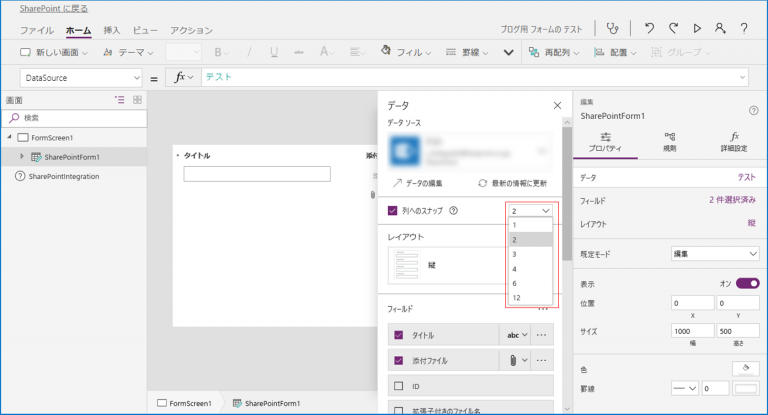Click 最新の情報に更新 refresh button
The width and height of the screenshot is (768, 415).
pyautogui.click(x=511, y=183)
